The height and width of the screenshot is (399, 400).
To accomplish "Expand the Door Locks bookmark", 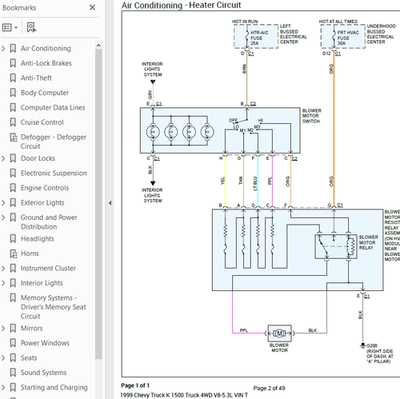I will pos(3,158).
